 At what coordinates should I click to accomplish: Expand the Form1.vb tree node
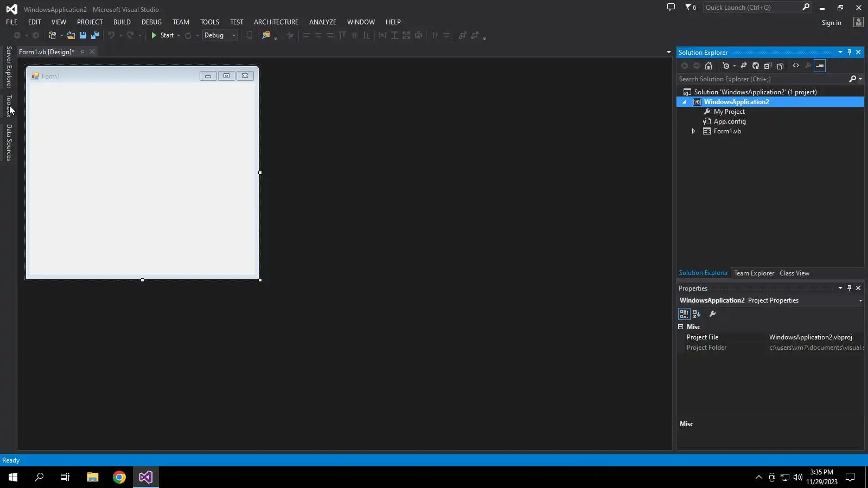tap(693, 131)
